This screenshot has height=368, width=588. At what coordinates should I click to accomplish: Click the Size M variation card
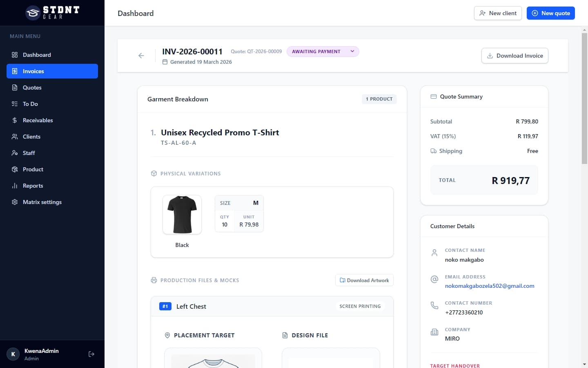pyautogui.click(x=239, y=213)
